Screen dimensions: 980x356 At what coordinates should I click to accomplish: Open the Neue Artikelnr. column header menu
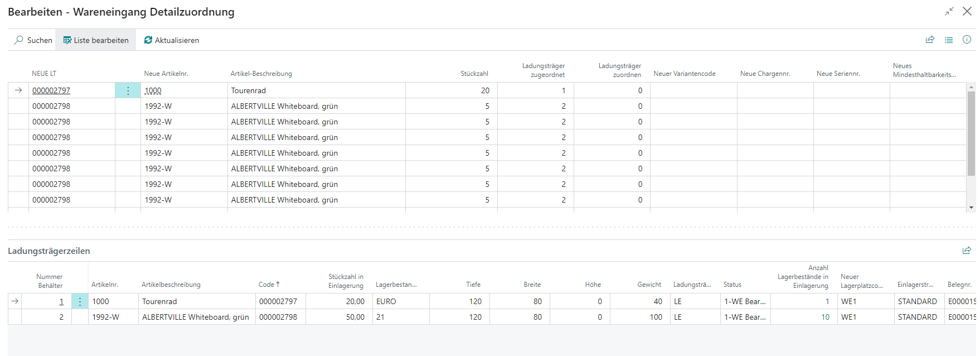click(x=166, y=74)
